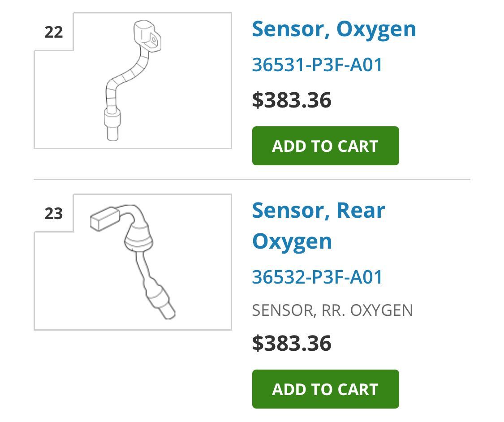
Task: Add the Sensor, Oxygen to cart
Action: tap(325, 146)
